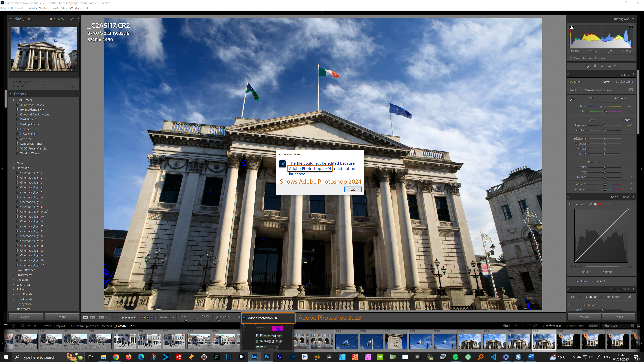Toggle HSL / Color panel visibility eye

(568, 289)
